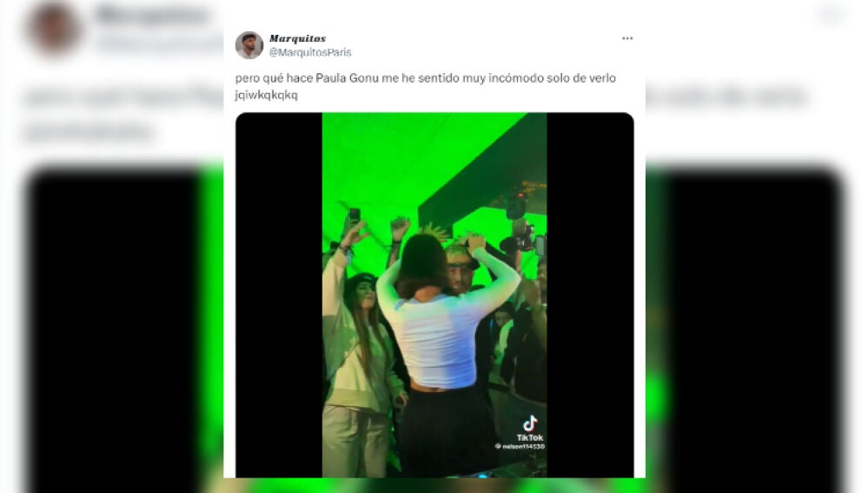Screen dimensions: 868x493
Task: Click the black bar left of the video
Action: [x=279, y=295]
